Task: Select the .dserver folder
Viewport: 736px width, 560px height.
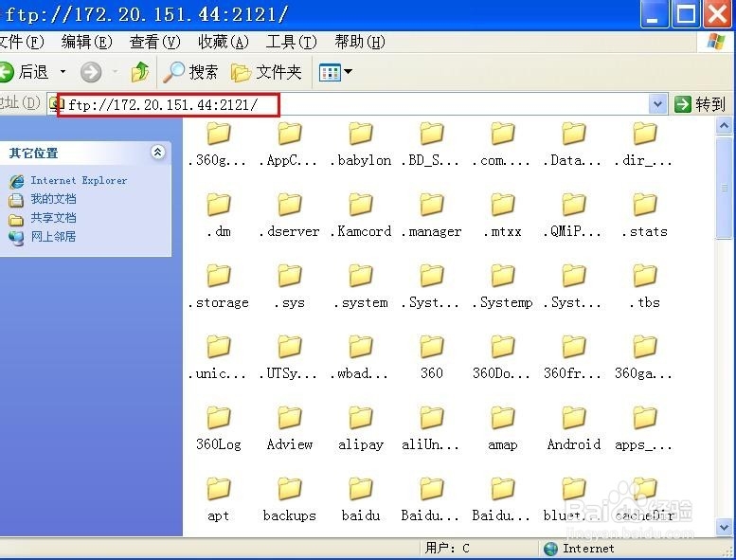Action: click(x=289, y=214)
